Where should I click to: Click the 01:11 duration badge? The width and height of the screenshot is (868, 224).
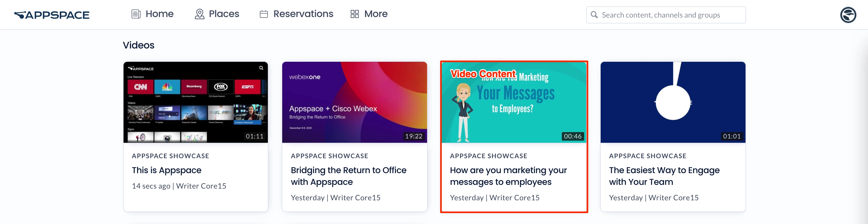[x=254, y=136]
